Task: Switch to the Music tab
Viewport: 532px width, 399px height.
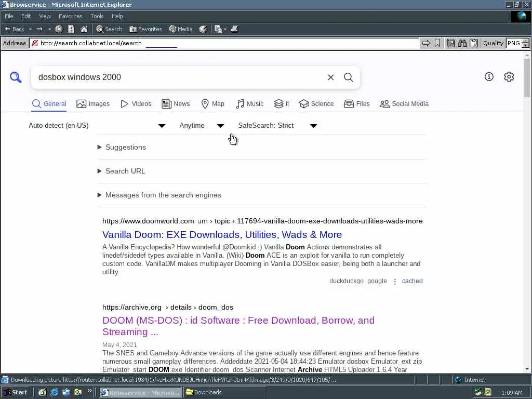Action: [x=250, y=104]
